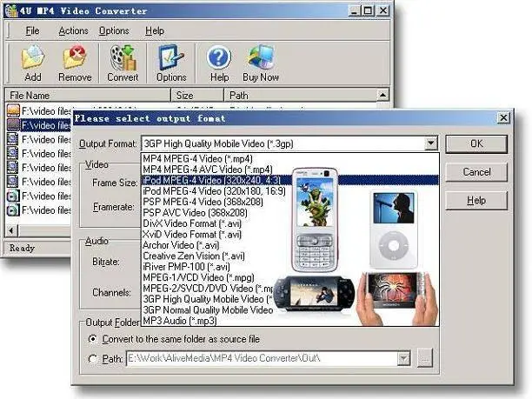Select the Path radio button
The image size is (532, 399).
click(93, 359)
